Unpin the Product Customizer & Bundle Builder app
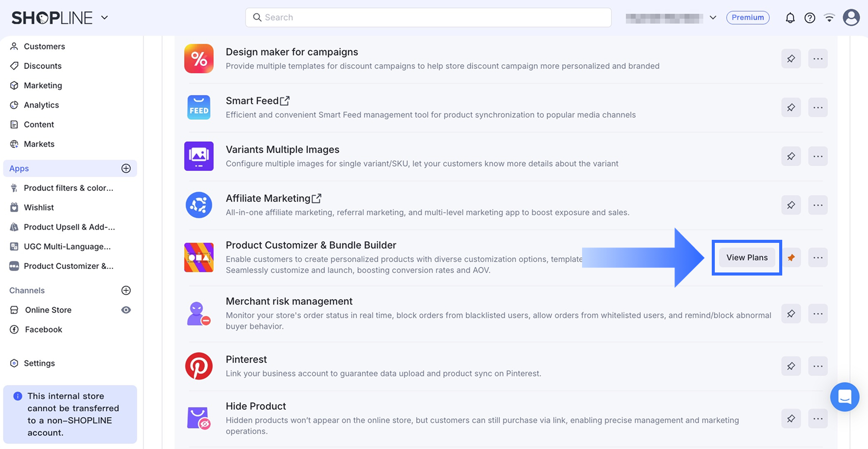This screenshot has width=868, height=449. [x=791, y=258]
